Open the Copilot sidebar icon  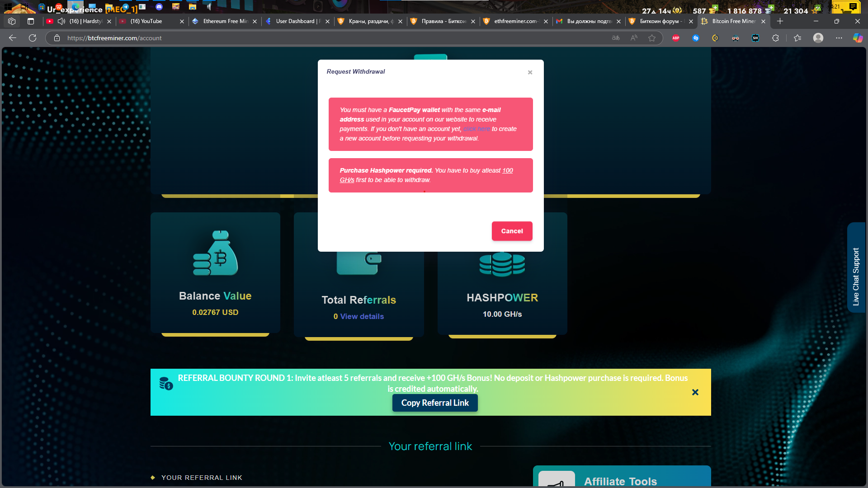pos(858,38)
